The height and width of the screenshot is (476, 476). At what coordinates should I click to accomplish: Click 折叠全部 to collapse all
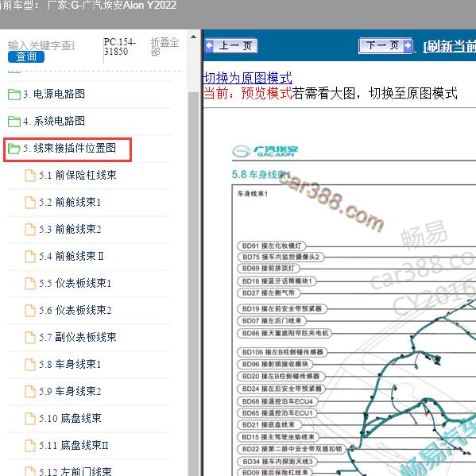(x=164, y=46)
